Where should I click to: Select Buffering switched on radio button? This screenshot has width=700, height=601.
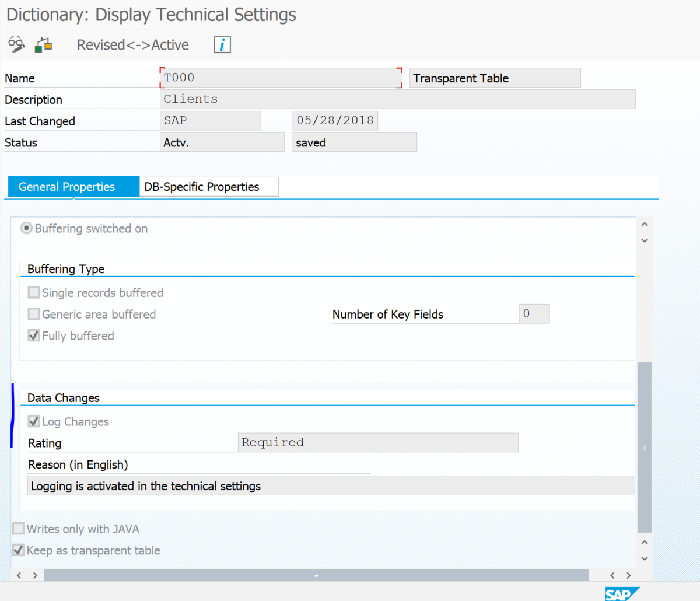tap(26, 228)
